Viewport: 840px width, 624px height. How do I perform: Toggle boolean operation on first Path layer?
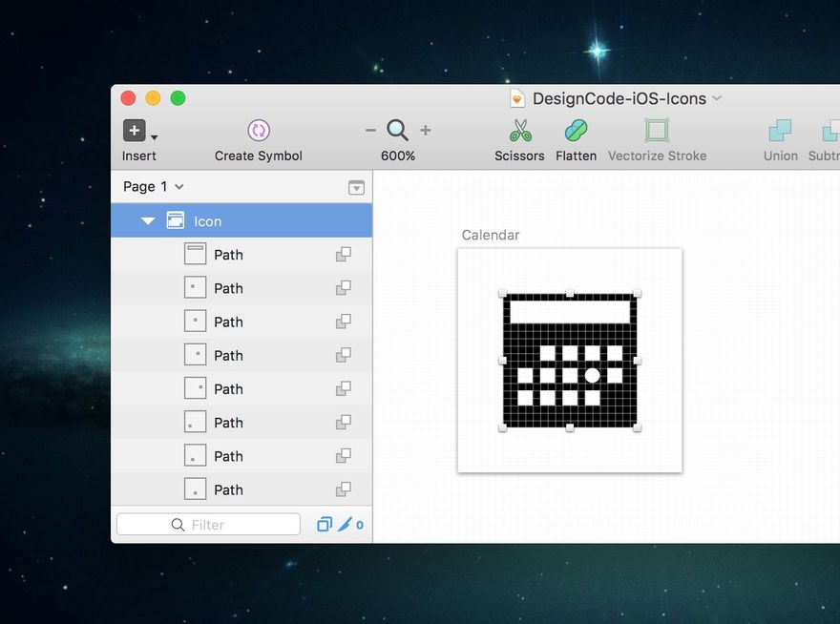pyautogui.click(x=344, y=255)
